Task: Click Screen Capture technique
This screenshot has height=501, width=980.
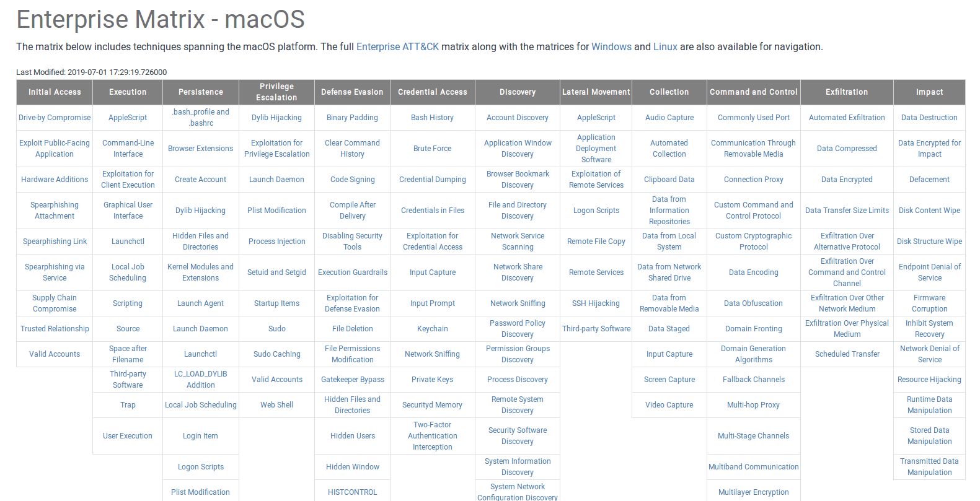Action: pyautogui.click(x=669, y=379)
